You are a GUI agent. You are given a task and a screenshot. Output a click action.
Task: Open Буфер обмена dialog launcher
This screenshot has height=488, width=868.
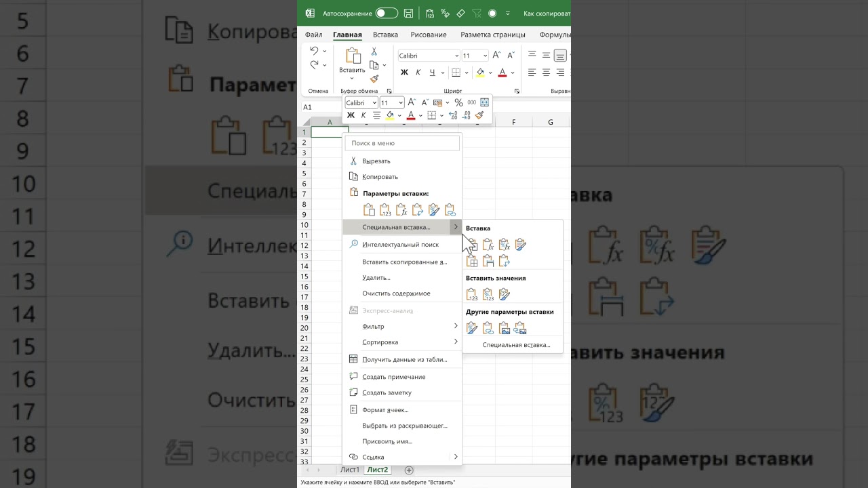coord(389,91)
